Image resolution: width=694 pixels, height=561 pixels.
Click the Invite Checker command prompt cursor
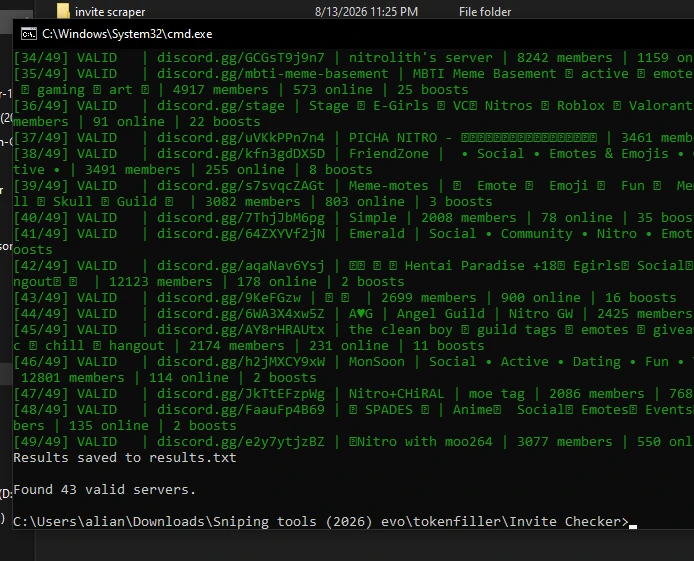point(633,526)
